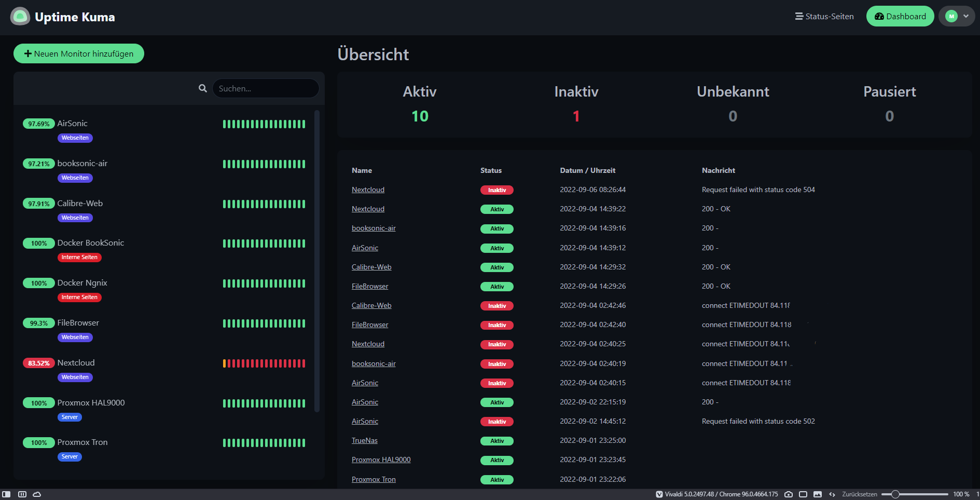Click the Vivaldi logo in status bar
The height and width of the screenshot is (500, 980).
pos(659,494)
